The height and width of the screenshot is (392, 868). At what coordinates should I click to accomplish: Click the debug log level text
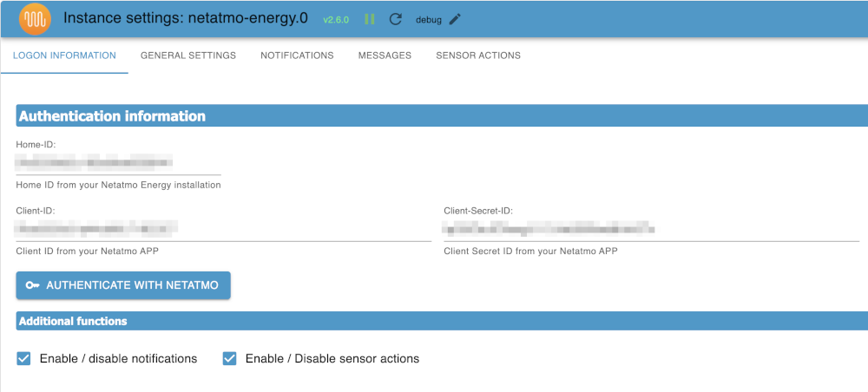tap(429, 20)
